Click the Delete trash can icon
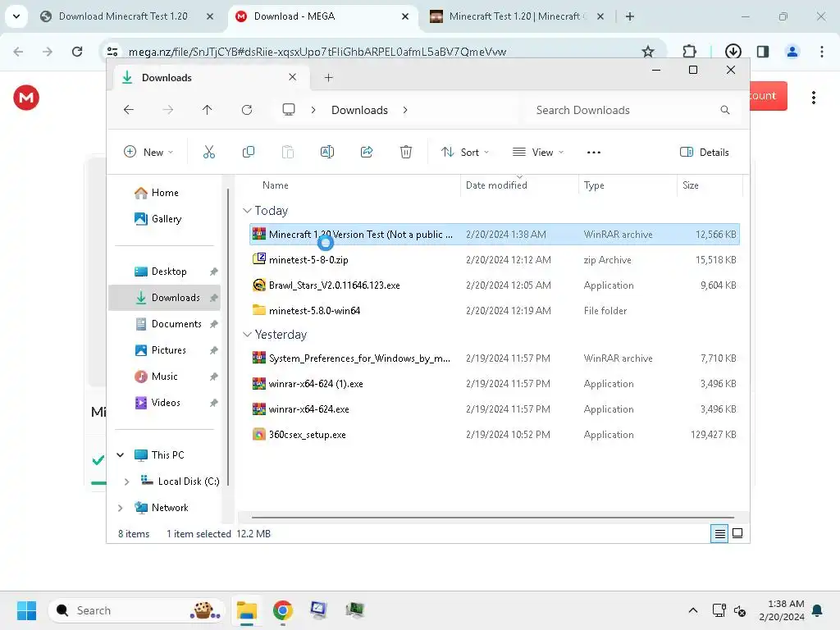Image resolution: width=840 pixels, height=630 pixels. click(x=406, y=152)
